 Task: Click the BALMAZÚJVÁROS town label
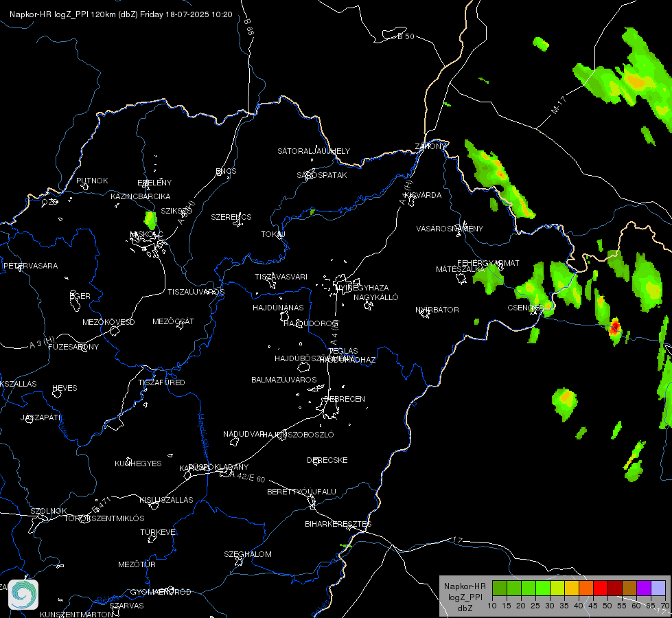click(283, 380)
